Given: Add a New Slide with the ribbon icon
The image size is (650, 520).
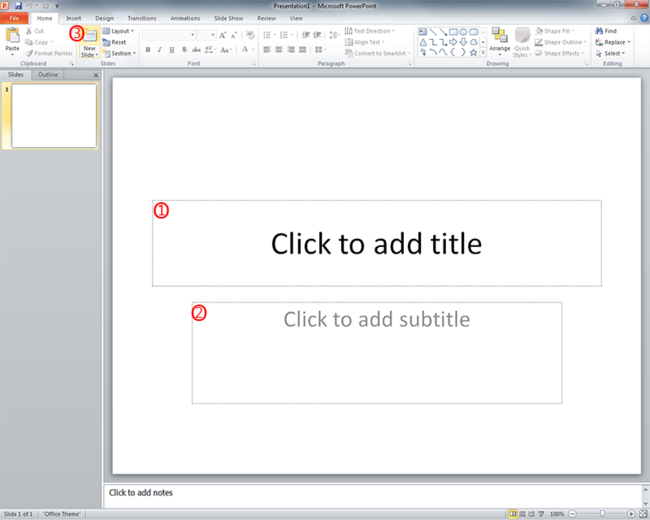Looking at the screenshot, I should pyautogui.click(x=90, y=36).
